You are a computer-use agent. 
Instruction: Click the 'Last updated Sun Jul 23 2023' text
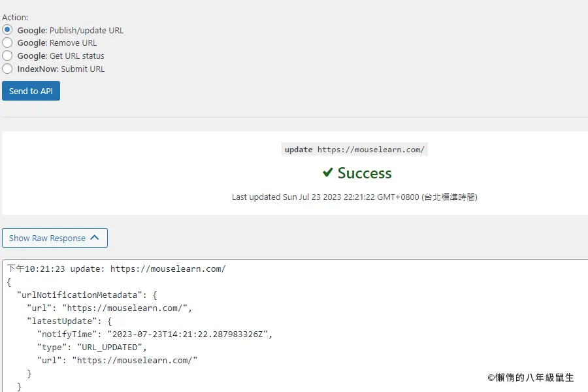click(x=354, y=197)
